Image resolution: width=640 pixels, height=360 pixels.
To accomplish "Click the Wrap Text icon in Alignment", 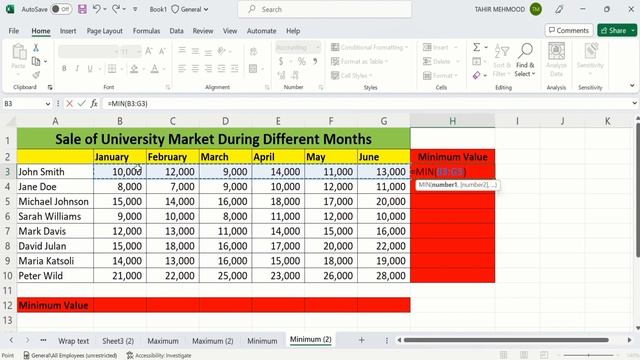I will tap(253, 51).
